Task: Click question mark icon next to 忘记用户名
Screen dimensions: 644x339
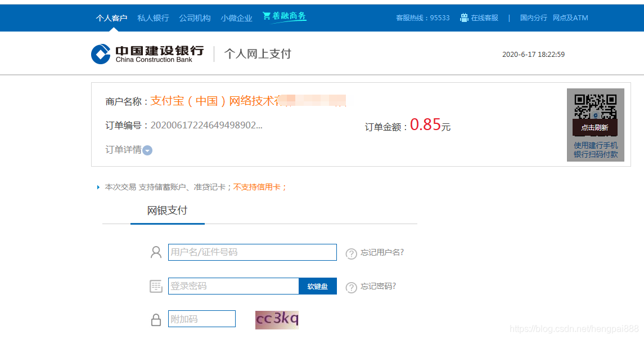Action: point(351,253)
